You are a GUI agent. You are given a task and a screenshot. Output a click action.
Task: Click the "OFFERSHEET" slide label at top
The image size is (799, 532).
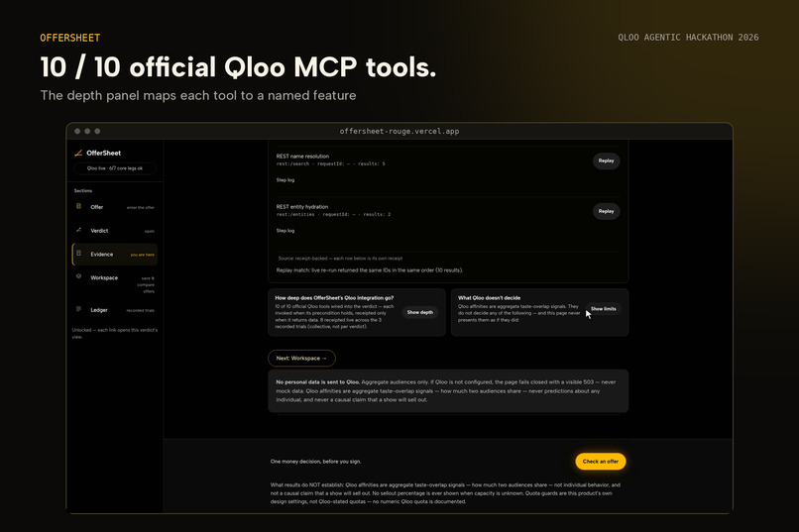click(70, 38)
